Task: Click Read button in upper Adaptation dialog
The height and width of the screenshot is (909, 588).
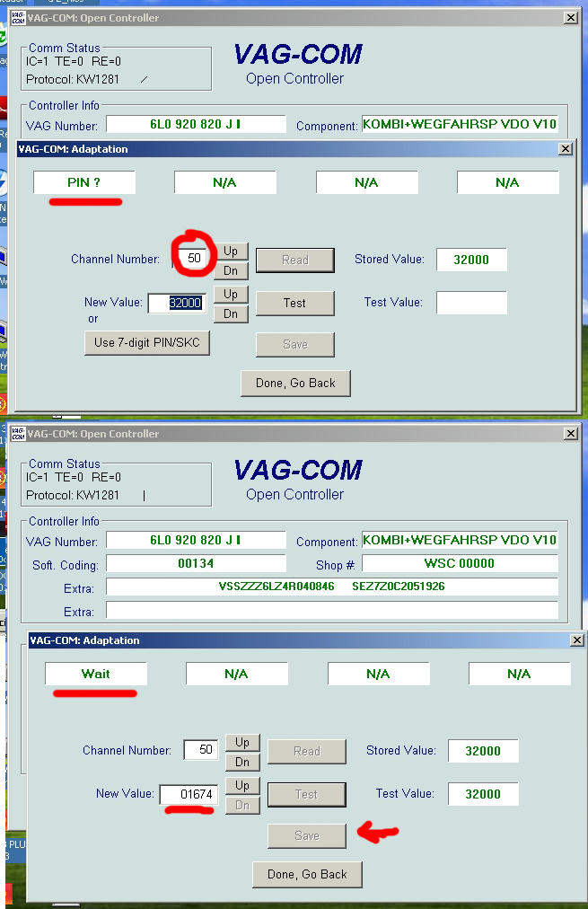Action: coord(294,260)
